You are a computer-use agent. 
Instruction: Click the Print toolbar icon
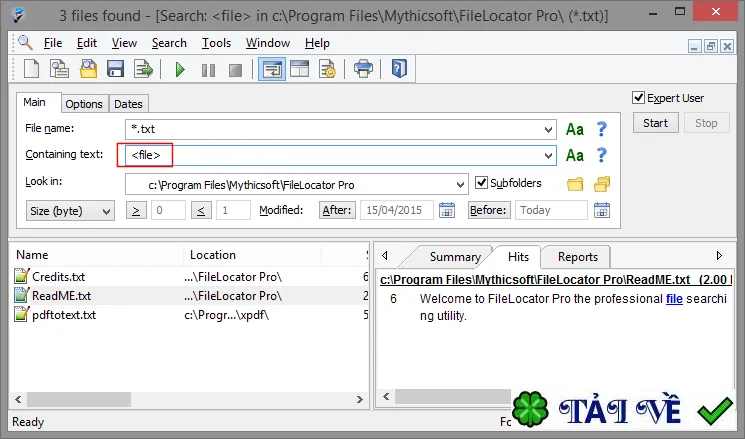363,69
